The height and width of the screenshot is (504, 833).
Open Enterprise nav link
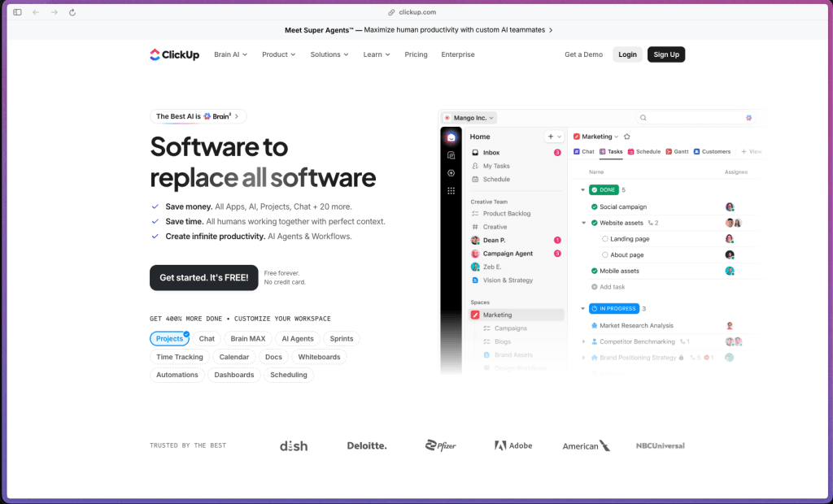point(458,54)
